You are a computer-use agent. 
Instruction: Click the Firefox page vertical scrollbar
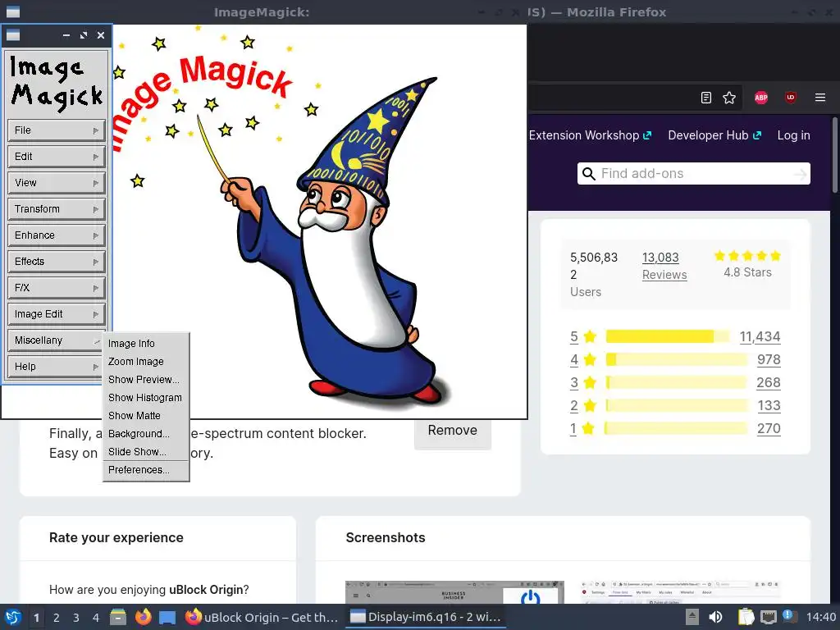[x=834, y=155]
